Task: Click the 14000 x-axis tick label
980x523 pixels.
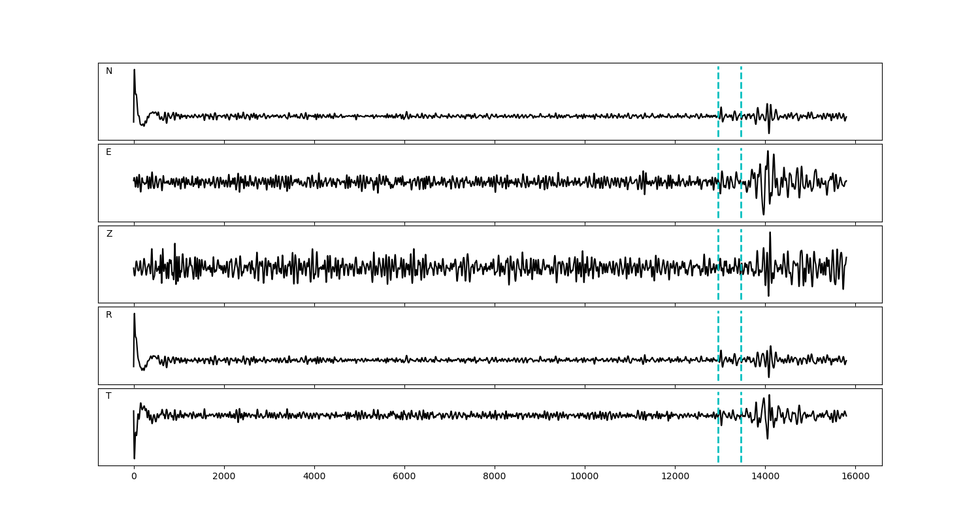Action: pyautogui.click(x=765, y=477)
